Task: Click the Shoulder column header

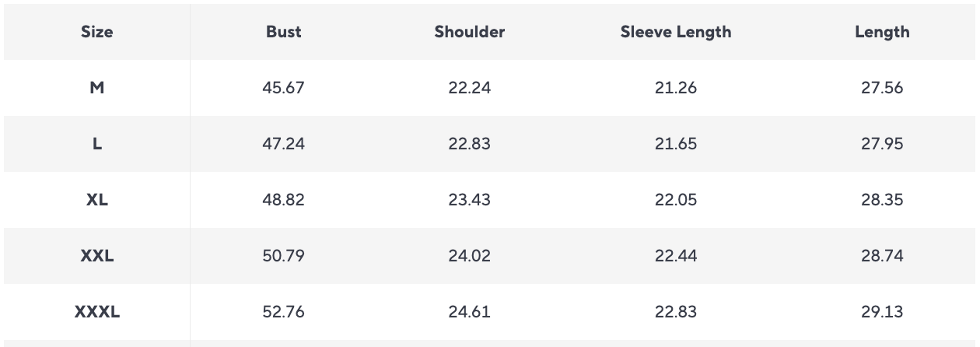Action: pos(470,32)
